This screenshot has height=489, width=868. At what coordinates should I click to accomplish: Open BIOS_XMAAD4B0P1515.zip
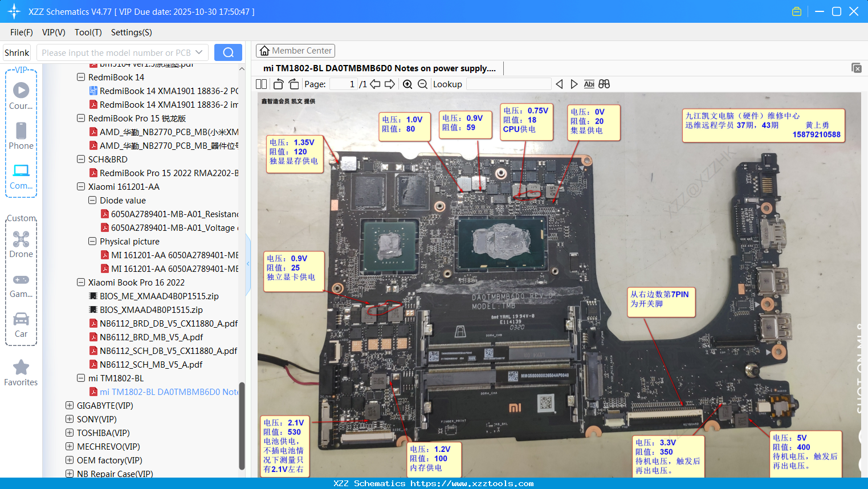click(146, 310)
